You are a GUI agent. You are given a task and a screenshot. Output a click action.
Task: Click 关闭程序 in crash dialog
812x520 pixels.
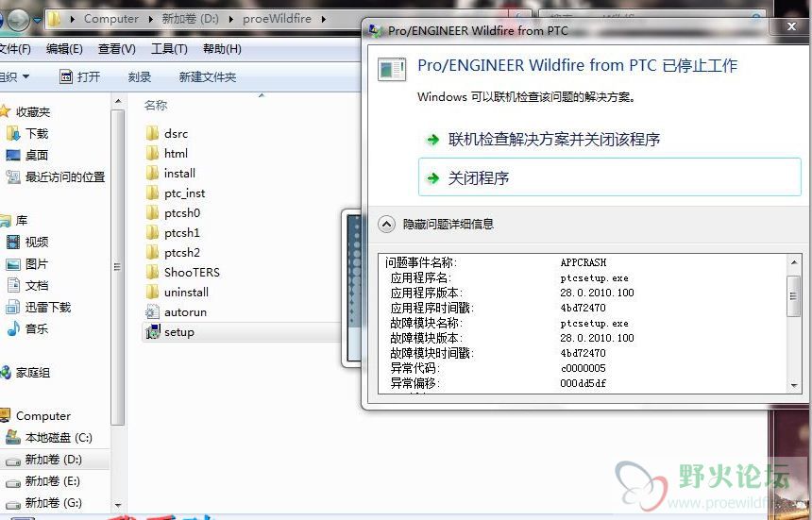pos(610,177)
